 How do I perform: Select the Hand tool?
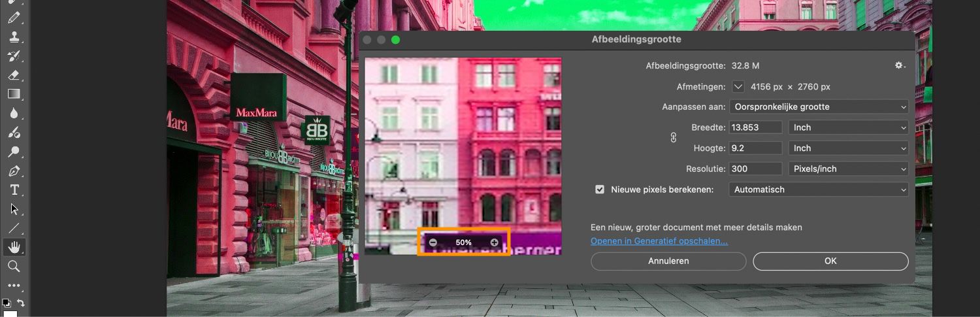click(14, 247)
